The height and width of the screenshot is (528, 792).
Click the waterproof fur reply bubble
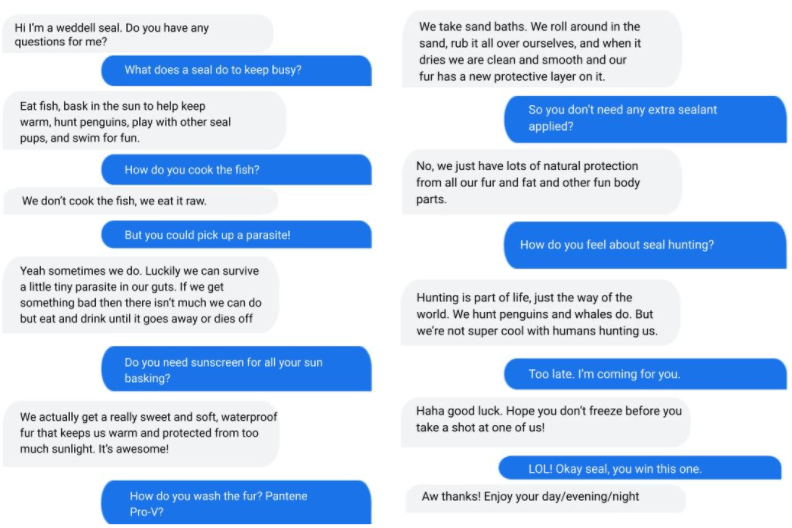(x=141, y=434)
